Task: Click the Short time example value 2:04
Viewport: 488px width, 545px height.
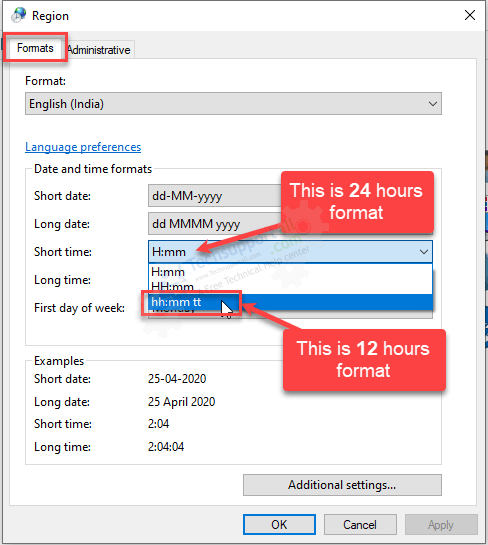Action: 158,424
